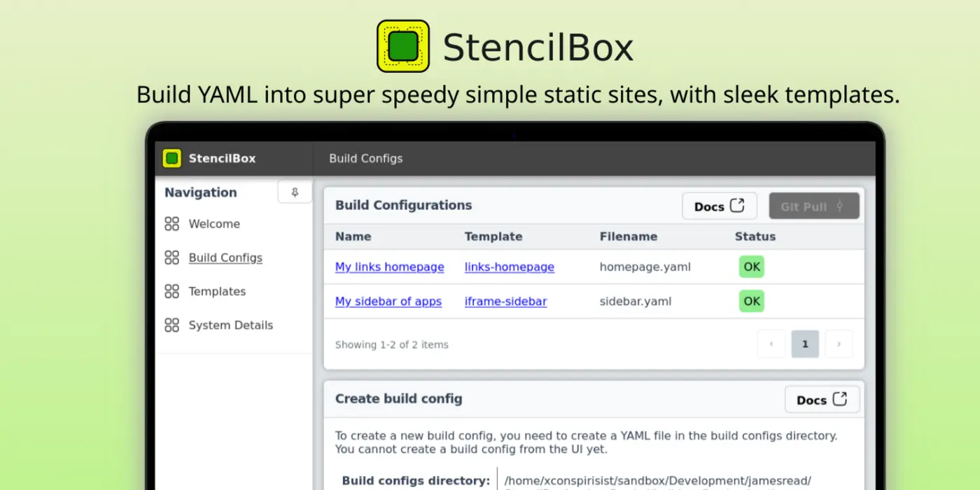Click the Template column header
Image resolution: width=980 pixels, height=490 pixels.
tap(493, 237)
